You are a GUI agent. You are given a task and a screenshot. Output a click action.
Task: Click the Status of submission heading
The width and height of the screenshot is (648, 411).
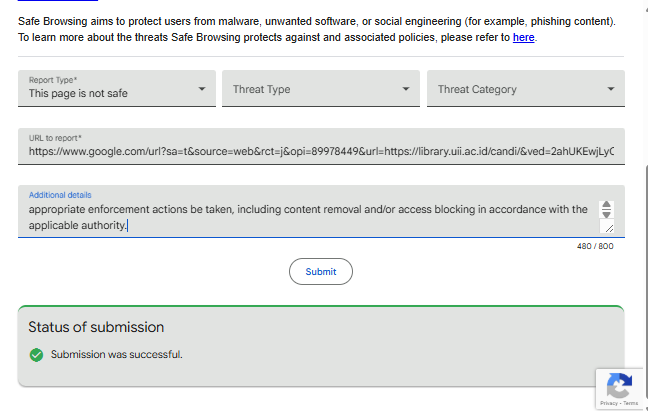coord(96,327)
